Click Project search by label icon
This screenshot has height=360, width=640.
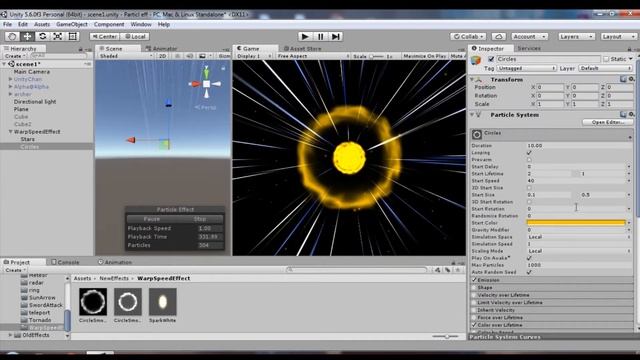tap(447, 270)
